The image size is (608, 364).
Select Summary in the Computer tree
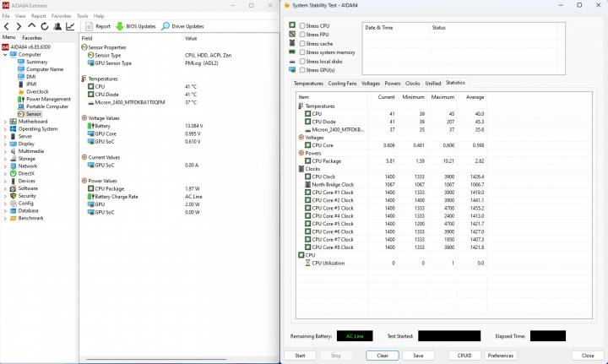36,62
